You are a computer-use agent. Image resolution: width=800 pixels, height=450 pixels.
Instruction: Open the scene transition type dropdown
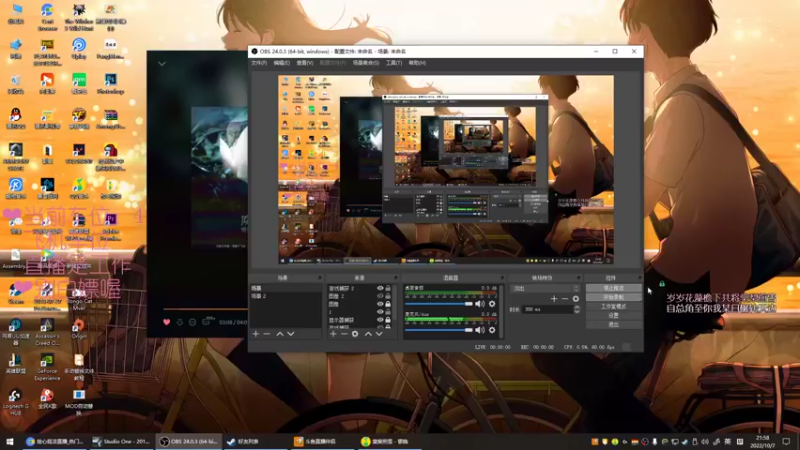545,288
